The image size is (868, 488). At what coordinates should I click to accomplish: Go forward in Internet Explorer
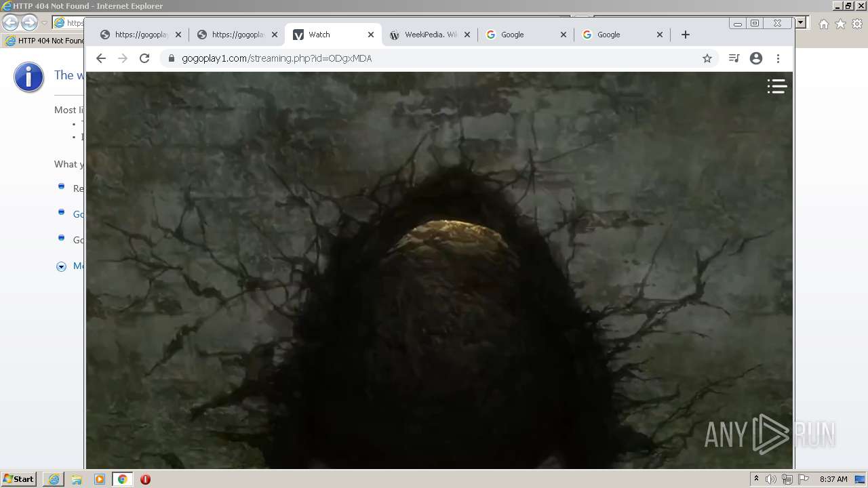(x=29, y=23)
